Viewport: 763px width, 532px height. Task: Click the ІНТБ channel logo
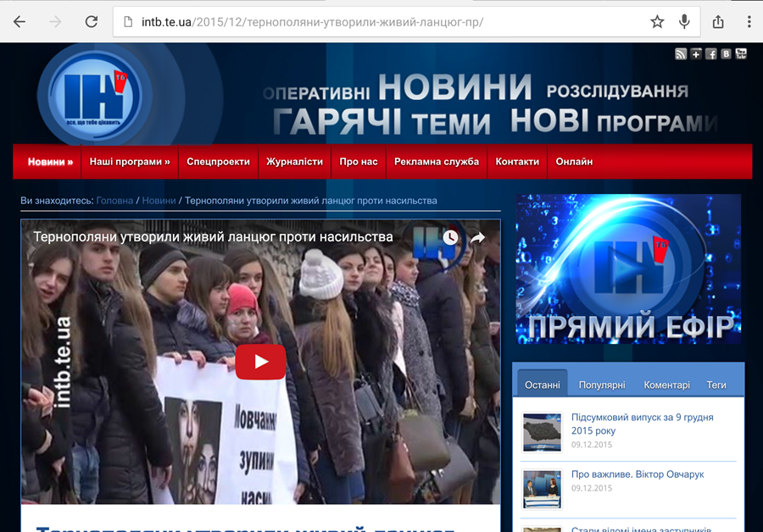click(94, 95)
